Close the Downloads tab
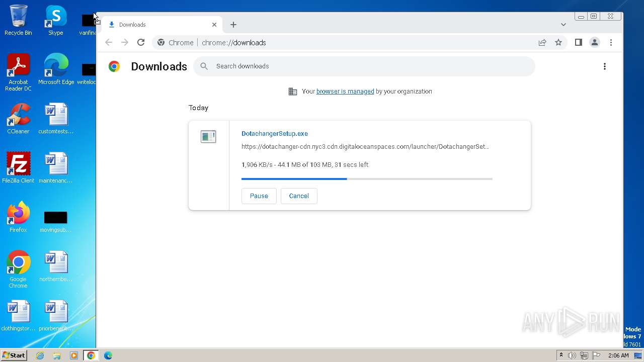The width and height of the screenshot is (644, 362). 214,25
